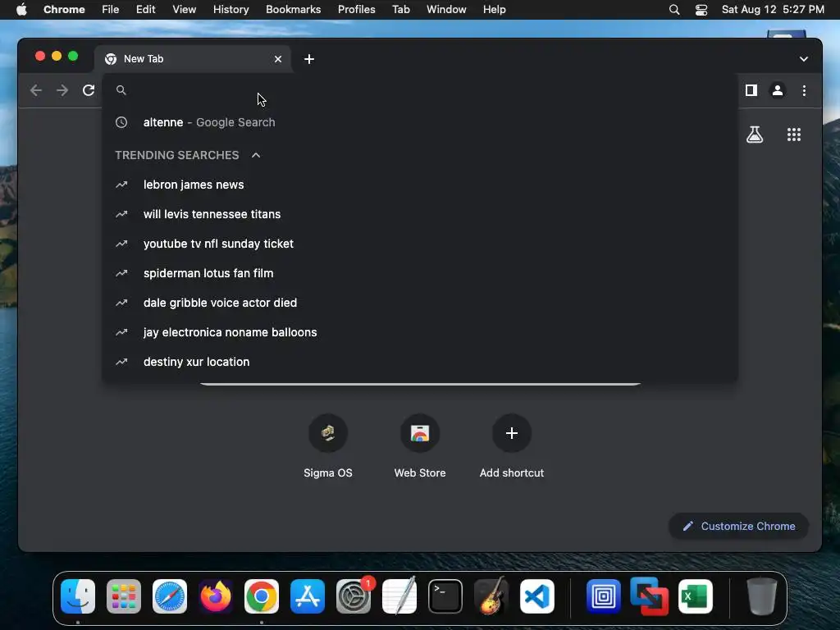Select youtube tv nfl sunday ticket
This screenshot has height=630, width=840.
point(420,243)
